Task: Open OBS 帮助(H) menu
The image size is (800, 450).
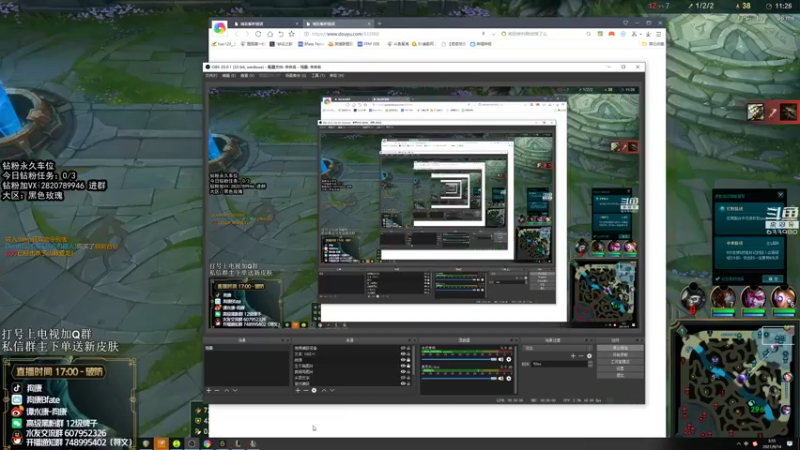Action: 336,76
